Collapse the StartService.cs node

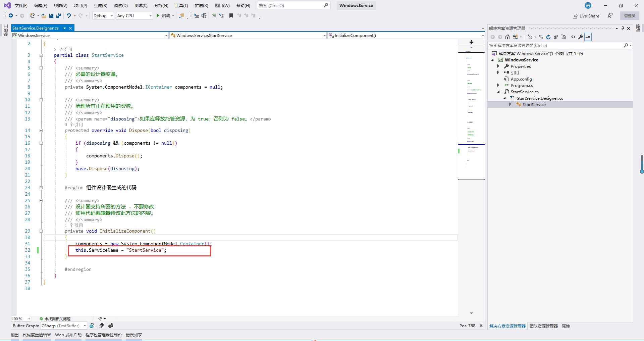click(498, 92)
